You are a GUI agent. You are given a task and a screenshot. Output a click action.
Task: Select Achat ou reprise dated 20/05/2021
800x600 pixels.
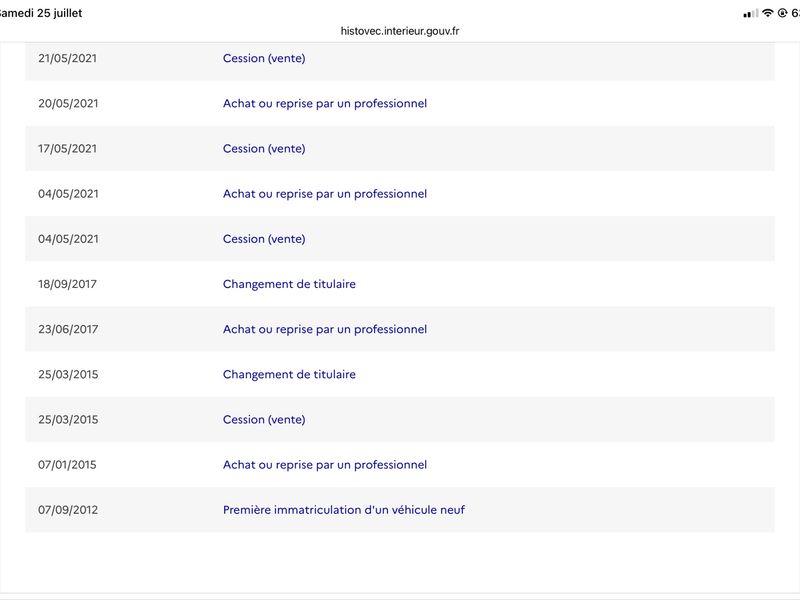(324, 104)
